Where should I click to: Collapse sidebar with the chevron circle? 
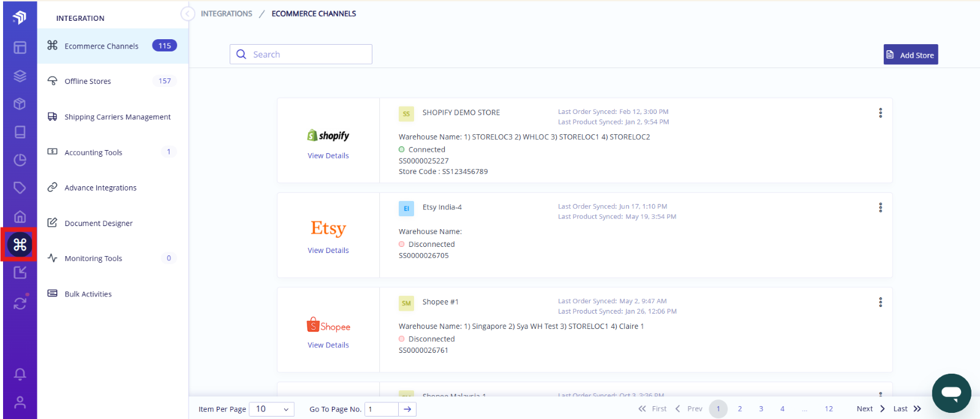pos(187,13)
